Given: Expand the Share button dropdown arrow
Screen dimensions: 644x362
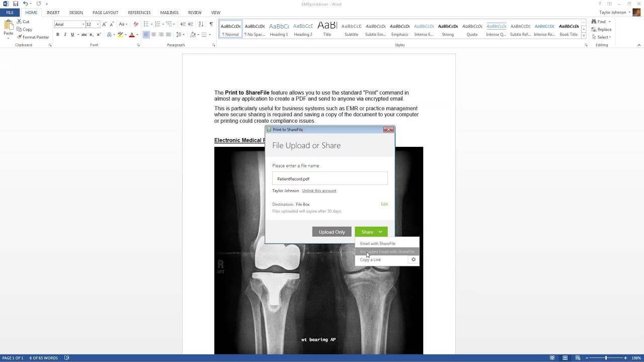Looking at the screenshot, I should [x=380, y=232].
